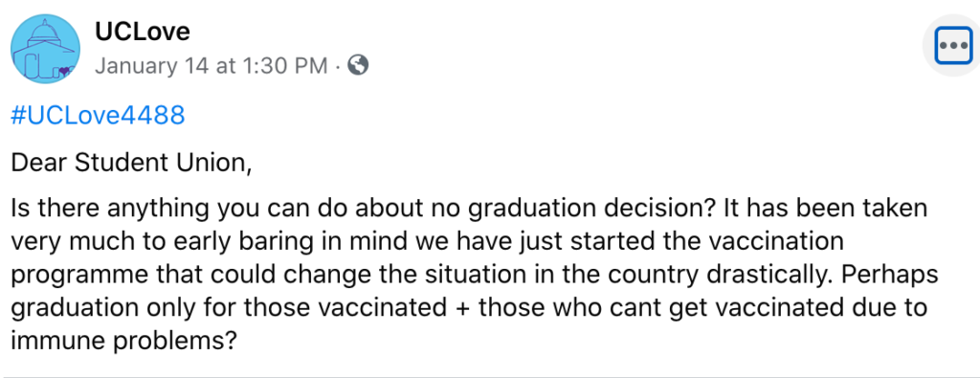Click the 'Dear Student Union,' greeting line
Image resolution: width=980 pixels, height=378 pixels.
131,163
